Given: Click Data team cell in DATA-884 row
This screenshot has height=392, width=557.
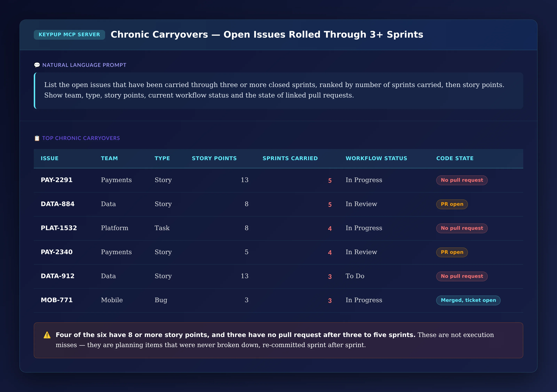Looking at the screenshot, I should [108, 204].
